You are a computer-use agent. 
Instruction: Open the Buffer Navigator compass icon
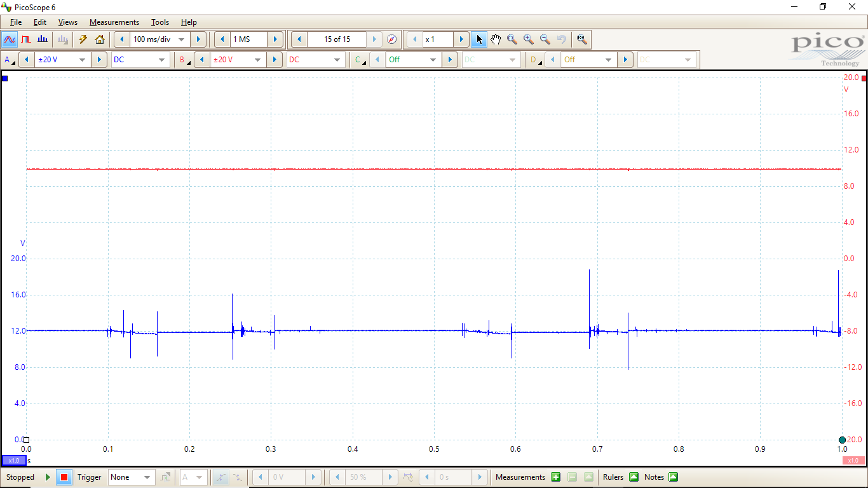pyautogui.click(x=392, y=39)
